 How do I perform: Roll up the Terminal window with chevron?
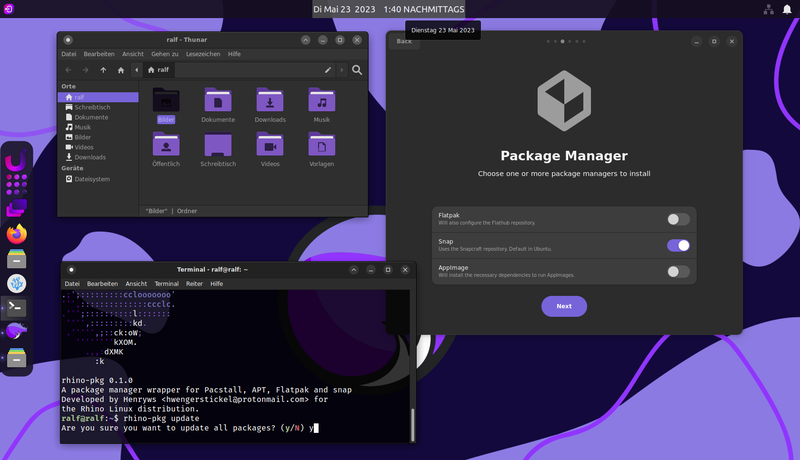pos(354,270)
